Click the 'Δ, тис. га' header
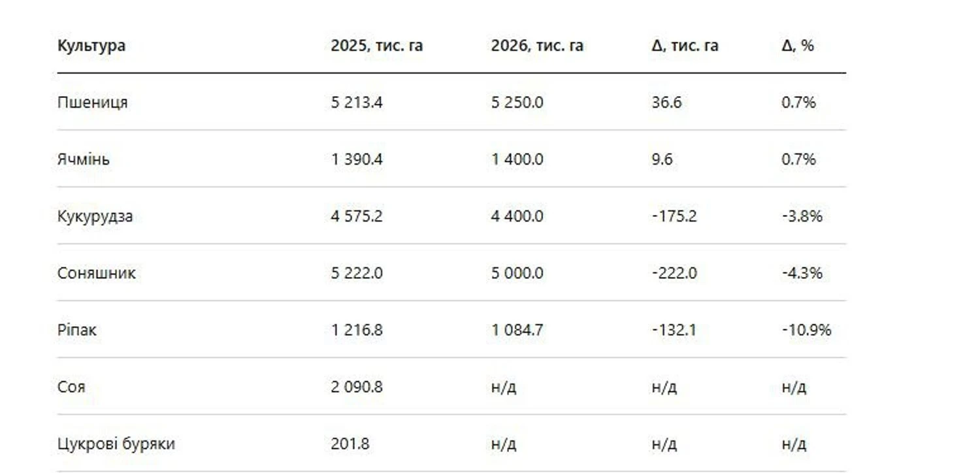 [x=685, y=46]
